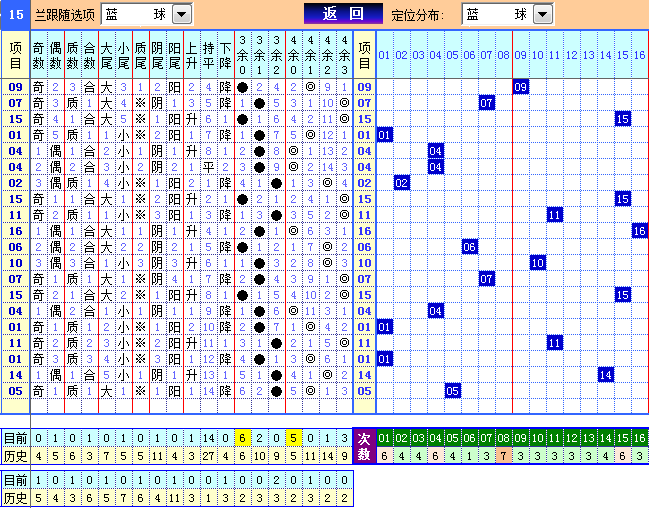
Task: Click the 3余0 column header
Action: pos(243,55)
